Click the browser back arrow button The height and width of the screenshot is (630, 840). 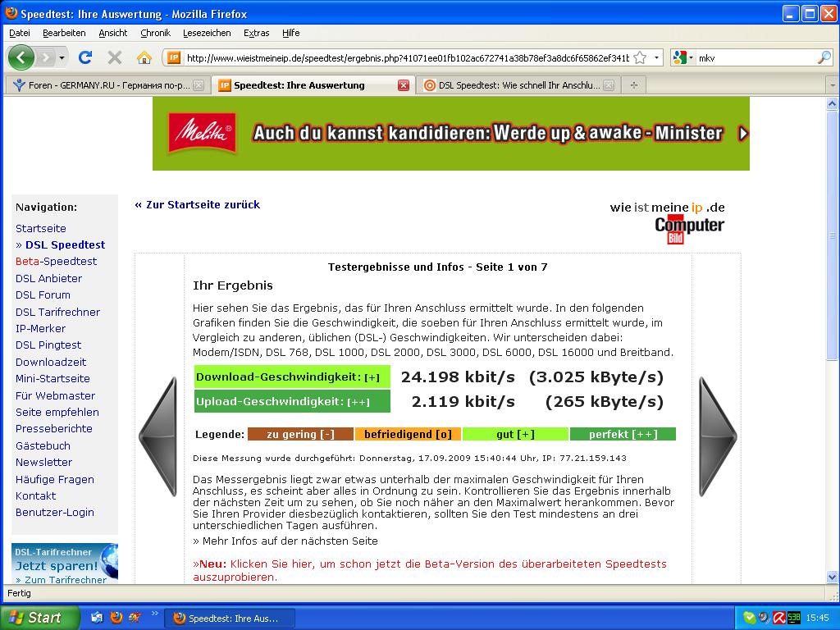[21, 57]
